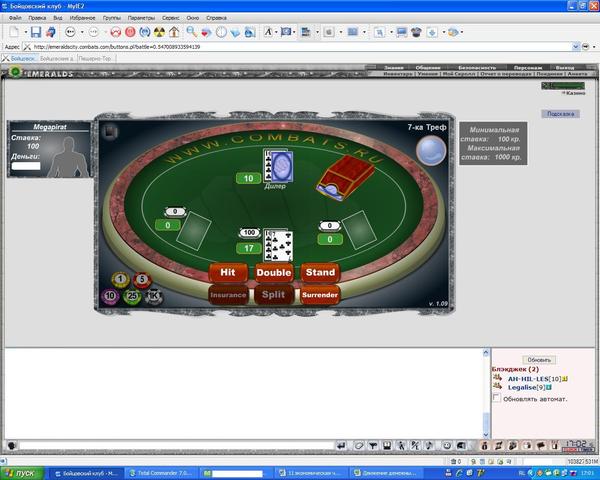
Task: Click the Персонаж site menu item
Action: [527, 67]
